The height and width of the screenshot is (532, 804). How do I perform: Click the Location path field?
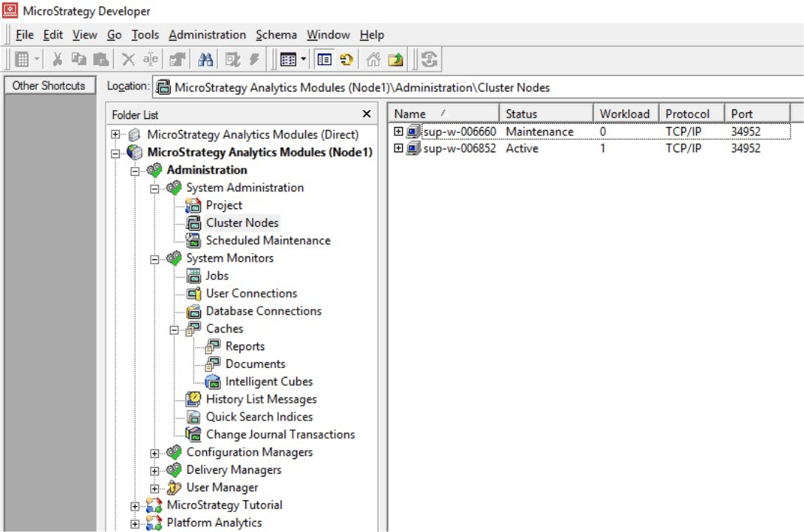click(477, 88)
